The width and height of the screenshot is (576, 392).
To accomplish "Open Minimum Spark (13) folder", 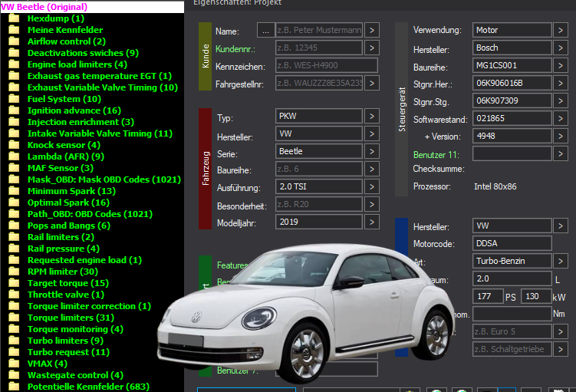I will [x=71, y=191].
